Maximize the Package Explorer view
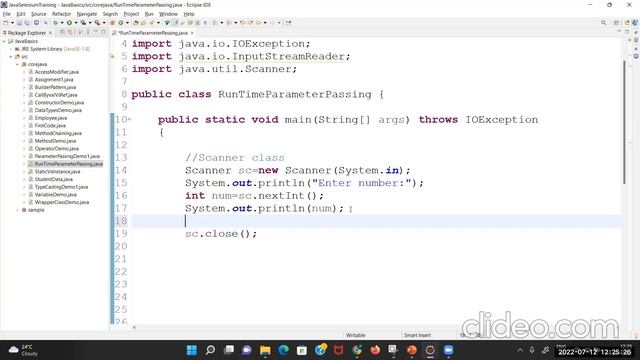The height and width of the screenshot is (360, 640). [x=103, y=32]
